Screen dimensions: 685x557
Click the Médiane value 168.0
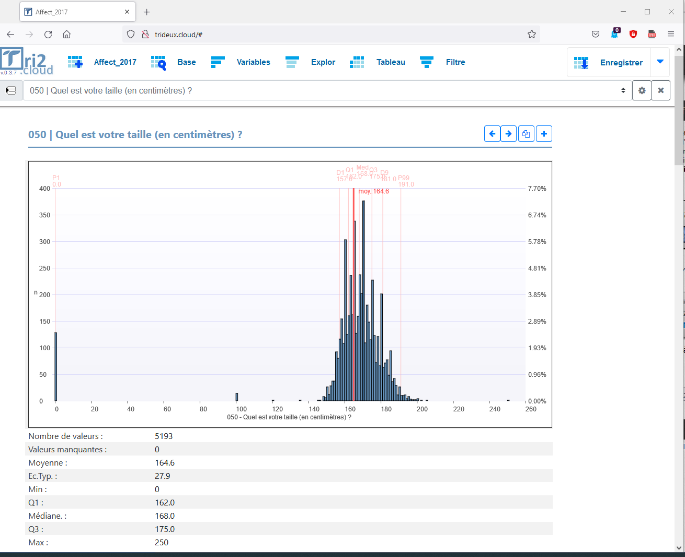click(165, 516)
